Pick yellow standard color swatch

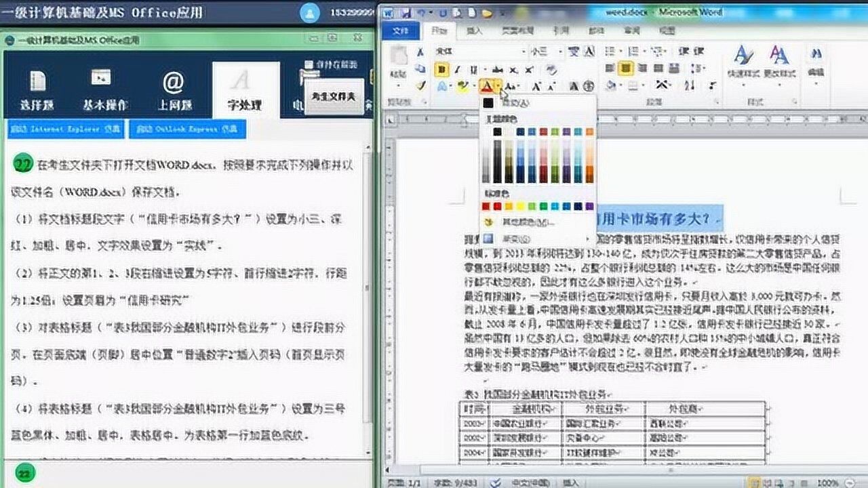coord(520,205)
